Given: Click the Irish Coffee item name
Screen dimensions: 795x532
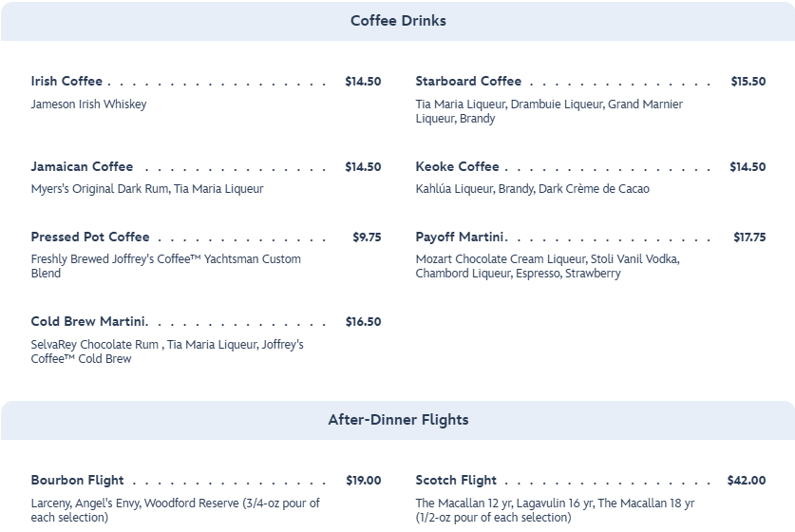Looking at the screenshot, I should tap(66, 82).
